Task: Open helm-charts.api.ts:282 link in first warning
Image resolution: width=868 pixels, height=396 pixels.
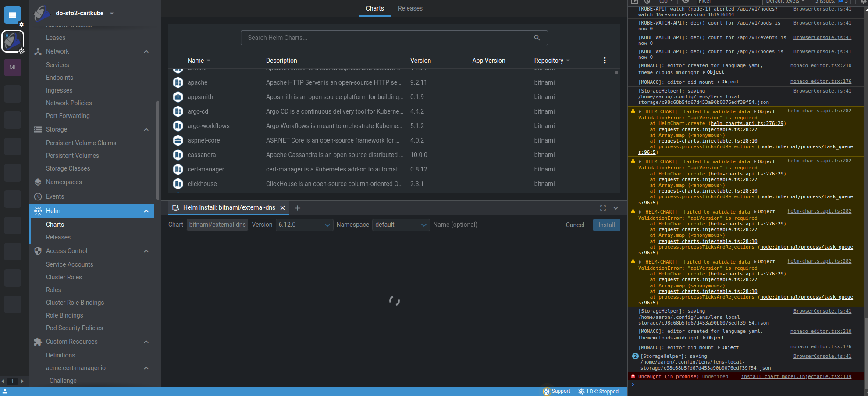Action: [819, 111]
